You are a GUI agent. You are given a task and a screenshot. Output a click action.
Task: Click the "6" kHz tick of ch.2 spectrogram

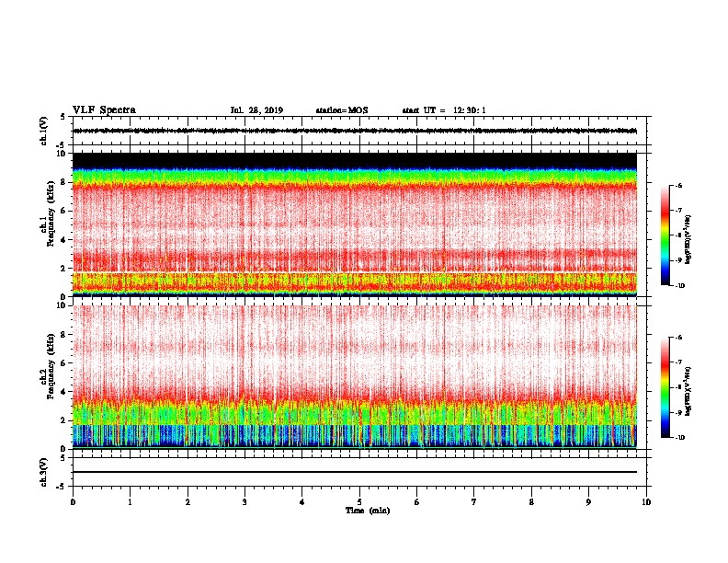(x=64, y=363)
